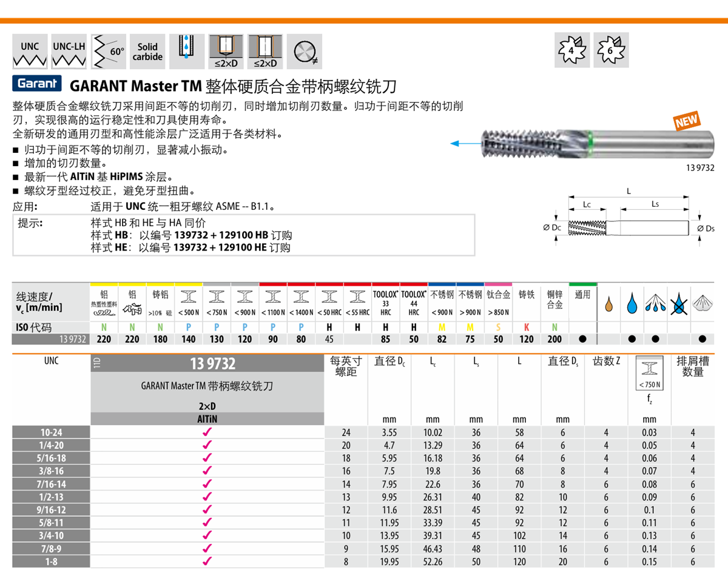Click the feed fz value 0.15
Image resolution: width=728 pixels, height=578 pixels.
[x=649, y=562]
